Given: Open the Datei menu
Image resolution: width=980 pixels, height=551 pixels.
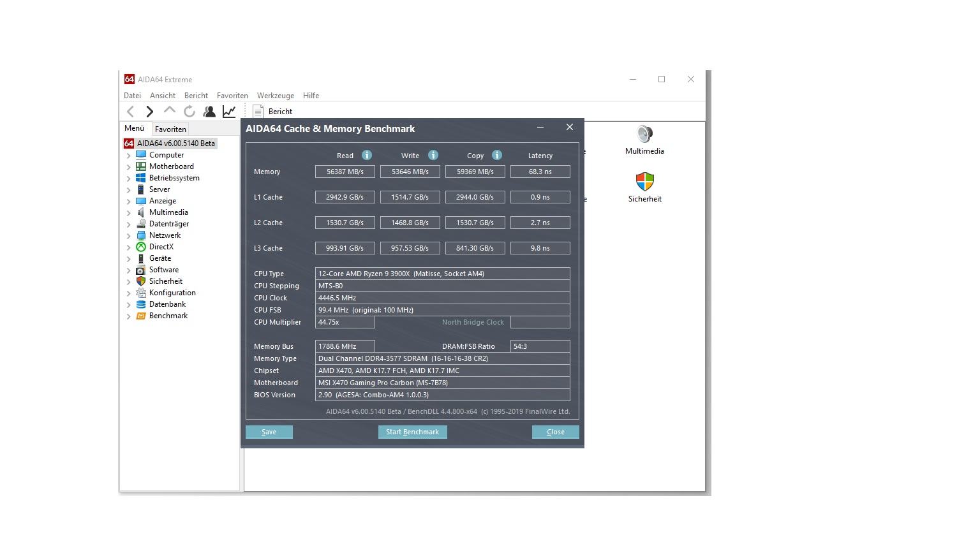Looking at the screenshot, I should coord(132,96).
